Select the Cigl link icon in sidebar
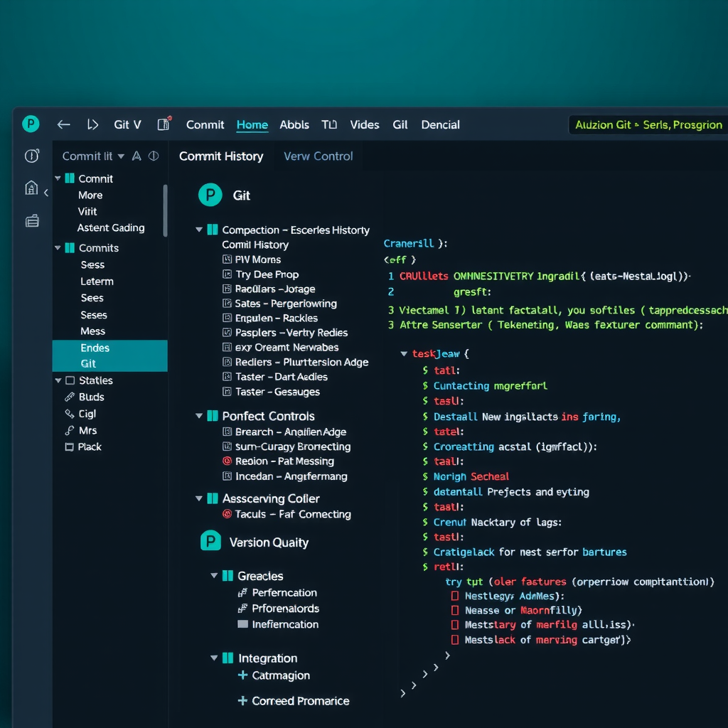Viewport: 728px width, 728px height. point(71,413)
